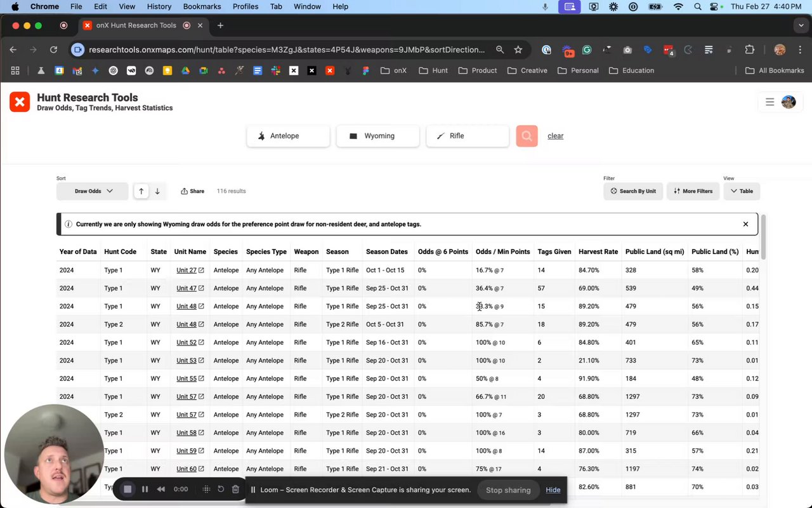812x508 pixels.
Task: Open the Product bookmarks folder
Action: point(478,70)
